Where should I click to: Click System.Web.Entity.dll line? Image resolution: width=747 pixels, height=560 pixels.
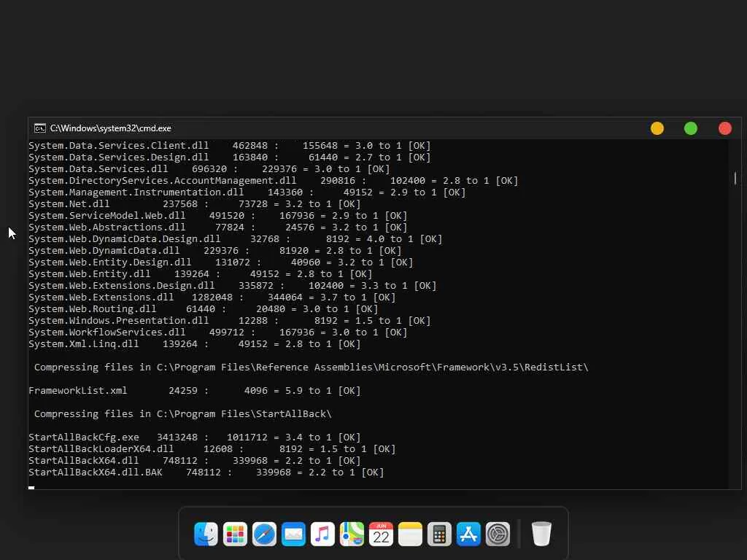click(200, 274)
